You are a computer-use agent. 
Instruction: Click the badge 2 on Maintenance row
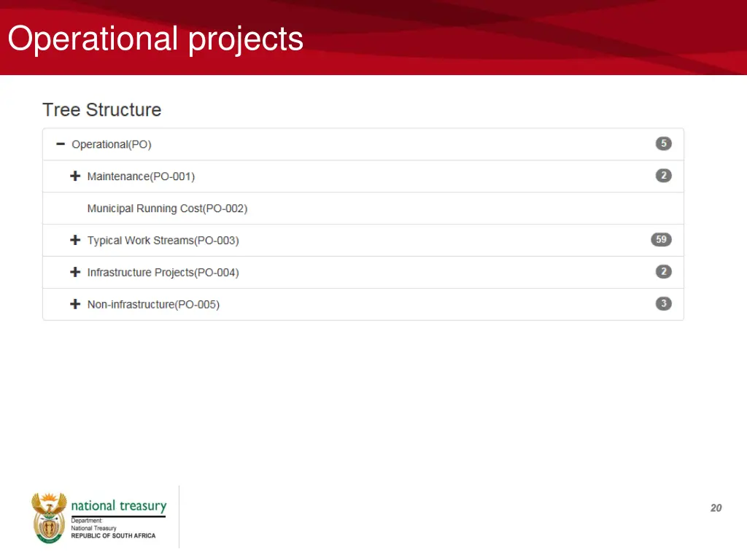(664, 175)
